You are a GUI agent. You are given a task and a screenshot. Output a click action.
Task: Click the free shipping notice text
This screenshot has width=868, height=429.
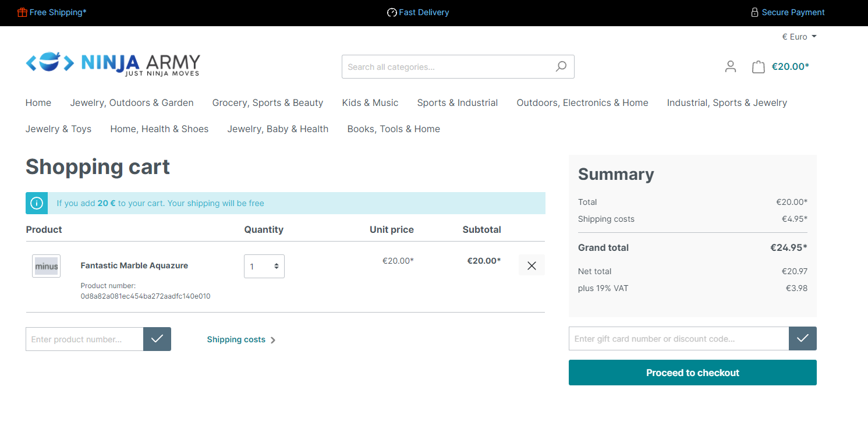coord(160,203)
